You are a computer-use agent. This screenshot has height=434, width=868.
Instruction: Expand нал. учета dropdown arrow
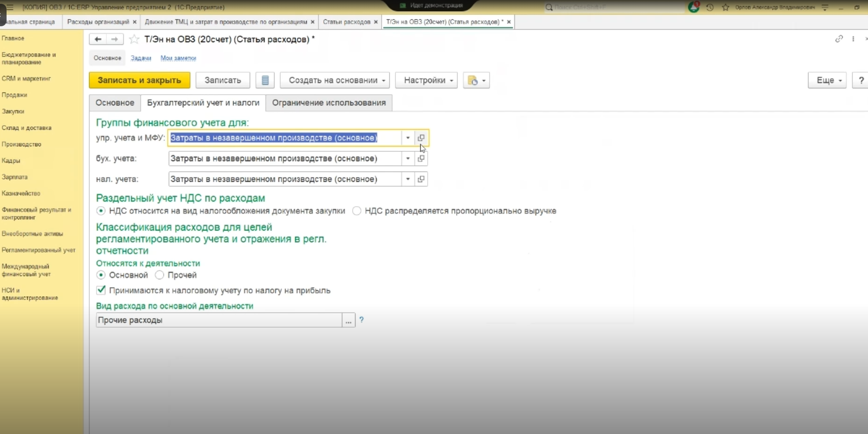tap(408, 179)
